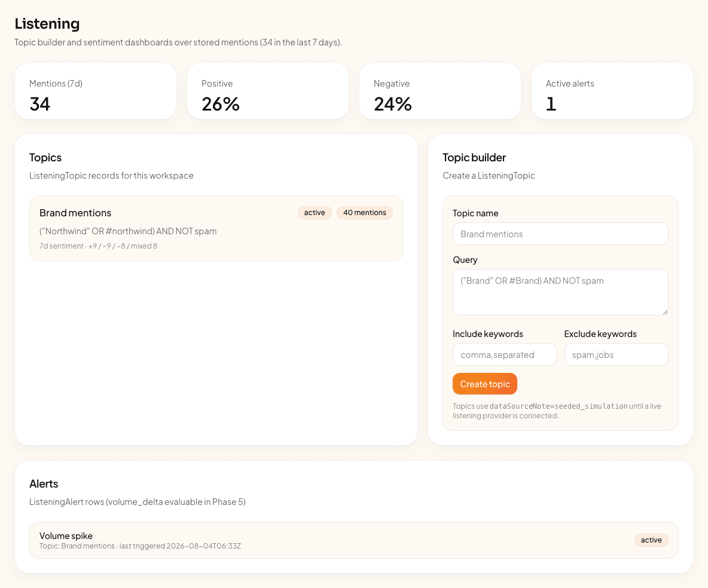The width and height of the screenshot is (708, 588).
Task: Click the last triggered 2026-08-04T06:33Z text
Action: tap(180, 546)
